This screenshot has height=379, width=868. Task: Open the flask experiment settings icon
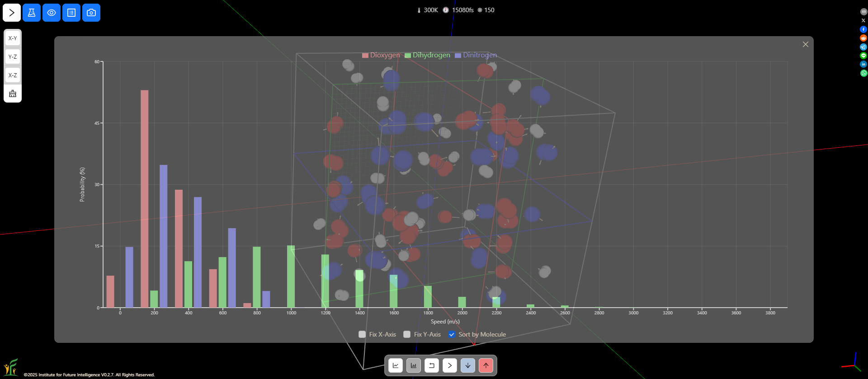point(32,13)
